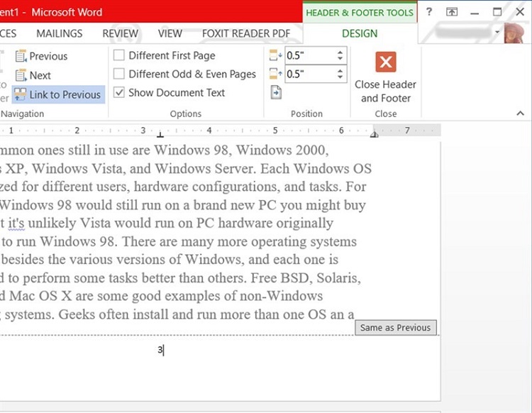Click "Windows Vista" in the document text
Image resolution: width=532 pixels, height=413 pixels.
[77, 168]
